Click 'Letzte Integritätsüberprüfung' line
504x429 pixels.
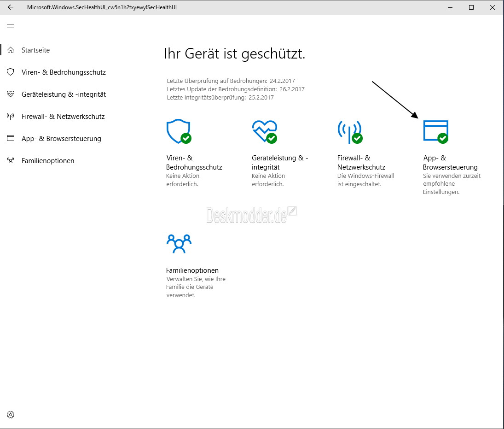220,98
